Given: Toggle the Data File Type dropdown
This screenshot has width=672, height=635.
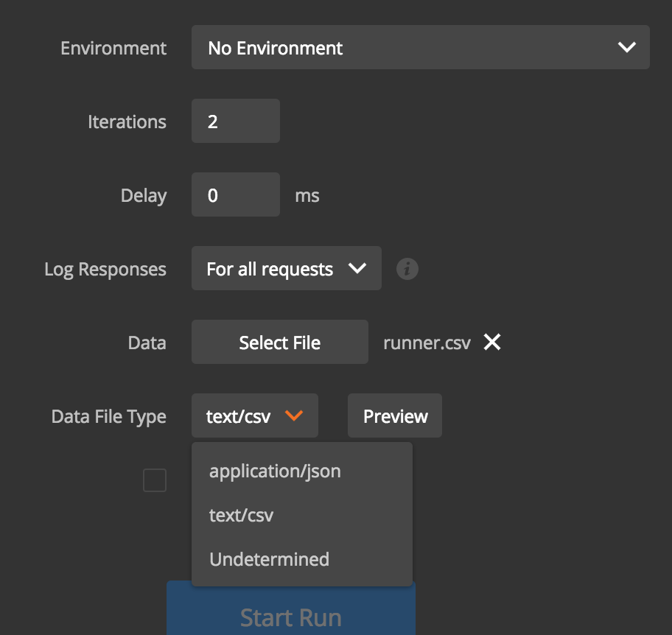Looking at the screenshot, I should [x=255, y=416].
